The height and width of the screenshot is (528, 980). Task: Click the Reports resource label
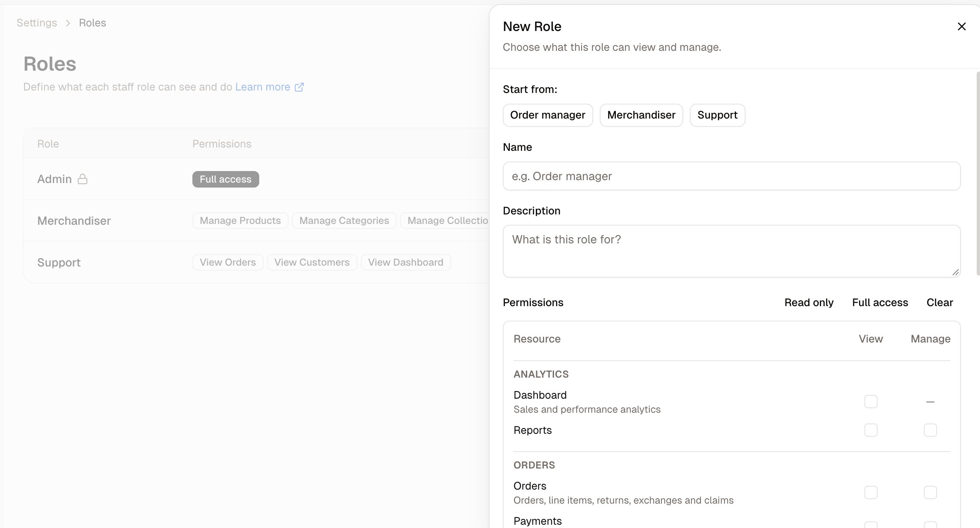point(533,430)
